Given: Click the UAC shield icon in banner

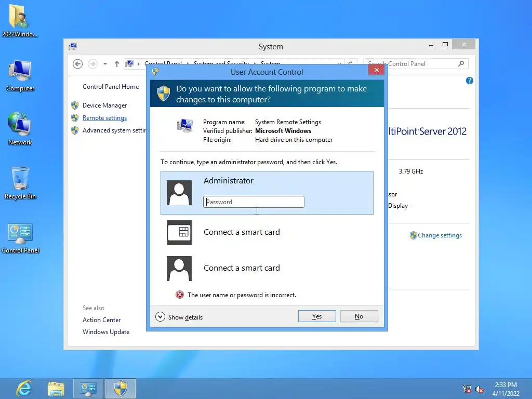Looking at the screenshot, I should 164,94.
